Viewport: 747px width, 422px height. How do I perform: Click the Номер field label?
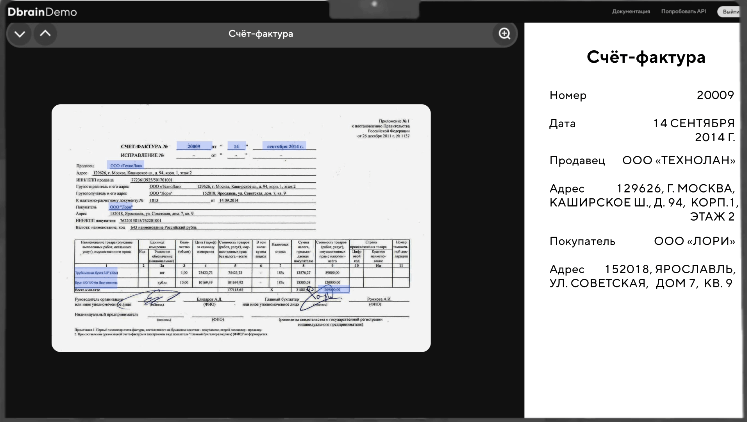tap(568, 95)
